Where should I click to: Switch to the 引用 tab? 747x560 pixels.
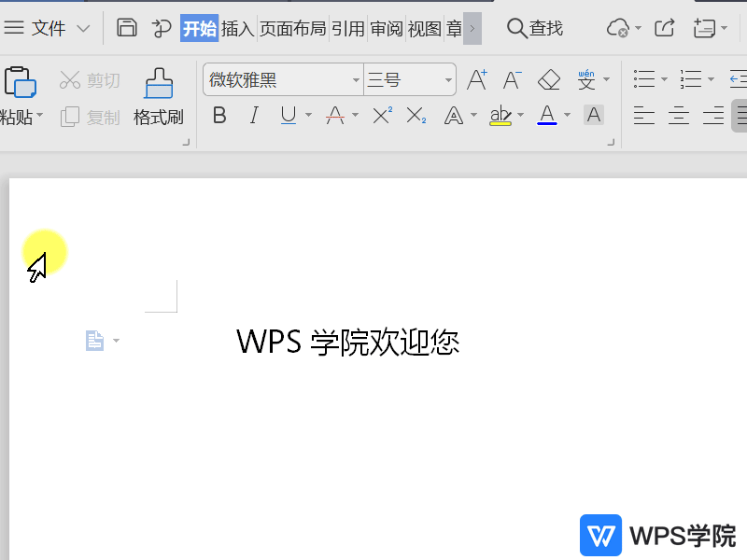tap(348, 29)
